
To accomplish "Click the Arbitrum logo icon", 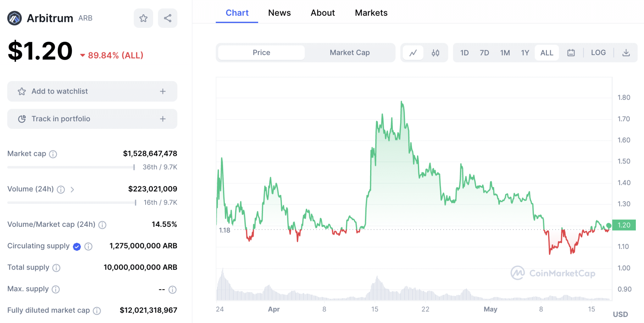I will [x=14, y=18].
